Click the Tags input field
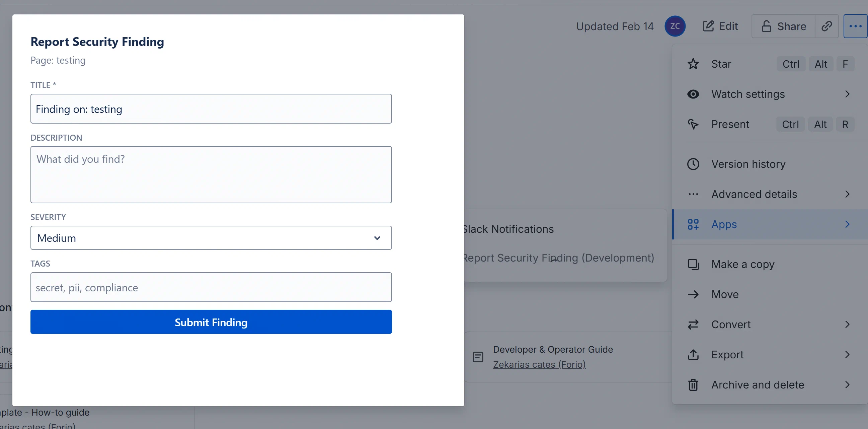Image resolution: width=868 pixels, height=429 pixels. 211,287
